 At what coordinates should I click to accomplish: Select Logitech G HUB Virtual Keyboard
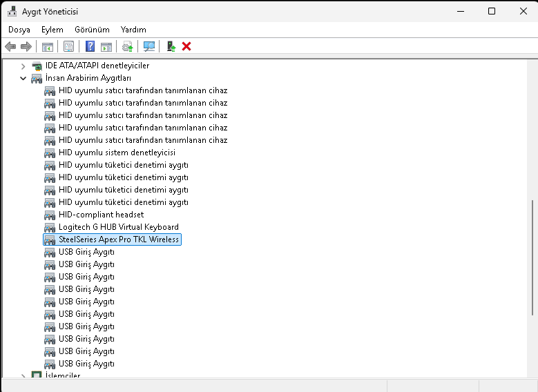pos(119,227)
